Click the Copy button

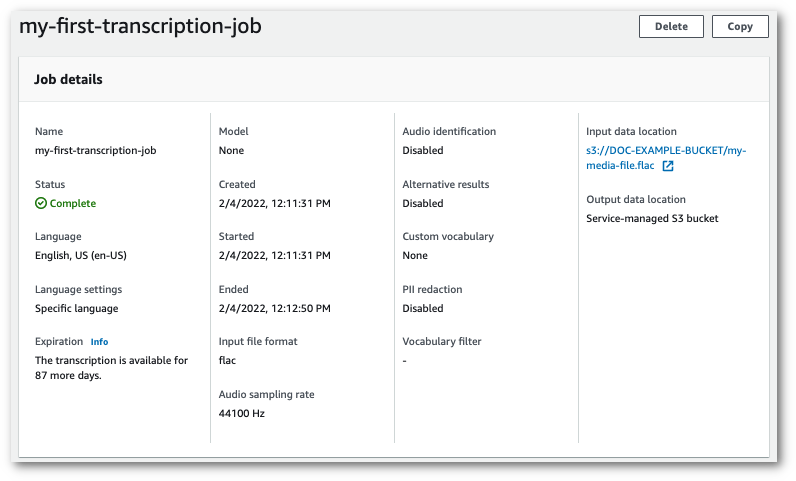pos(740,27)
